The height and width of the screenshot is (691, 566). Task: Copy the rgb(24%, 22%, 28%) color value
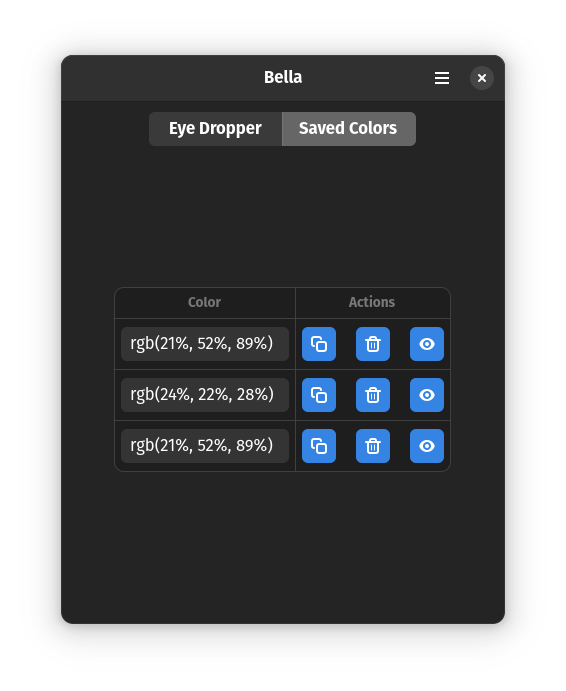coord(319,395)
